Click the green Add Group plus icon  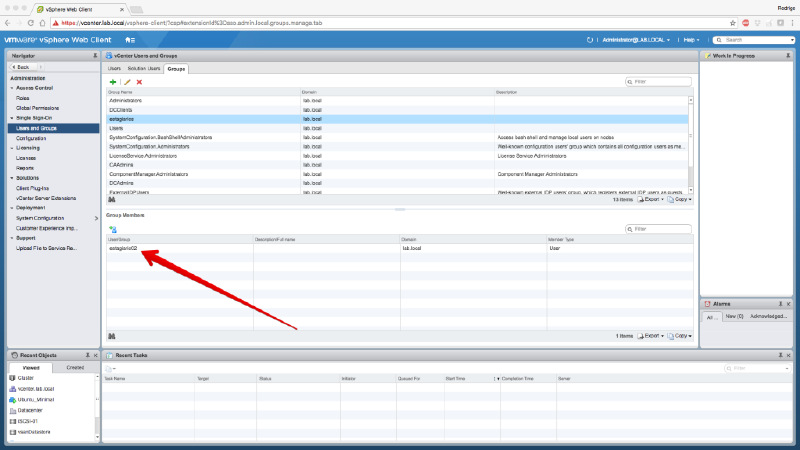point(112,82)
